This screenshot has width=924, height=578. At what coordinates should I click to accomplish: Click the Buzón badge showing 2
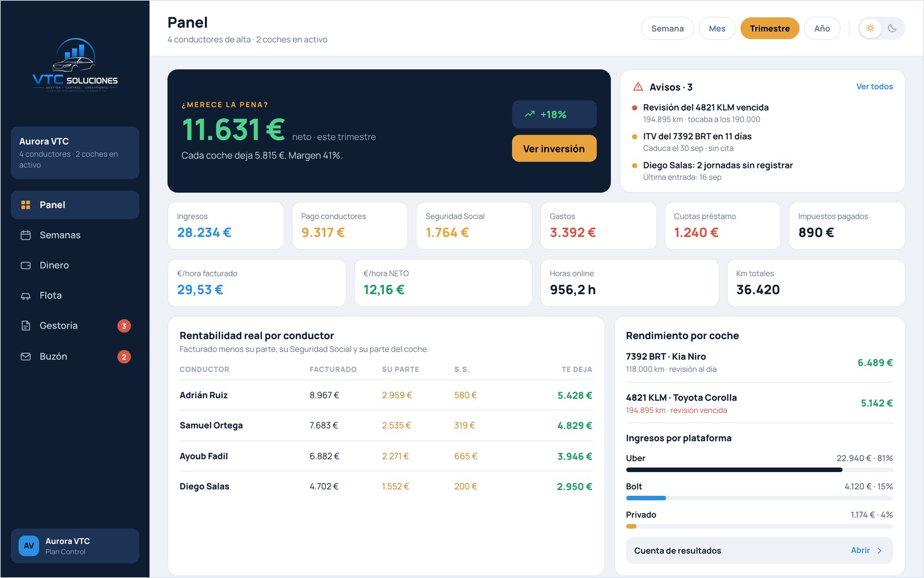124,357
